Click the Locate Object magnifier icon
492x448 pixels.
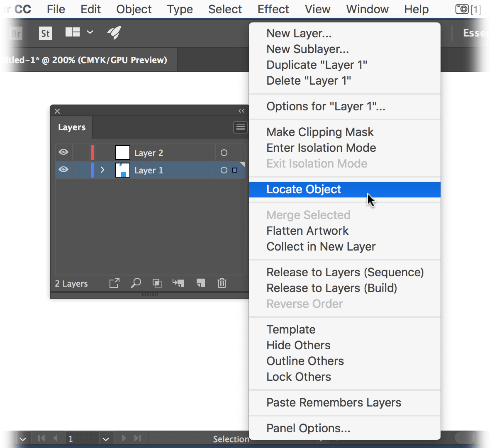coord(136,283)
